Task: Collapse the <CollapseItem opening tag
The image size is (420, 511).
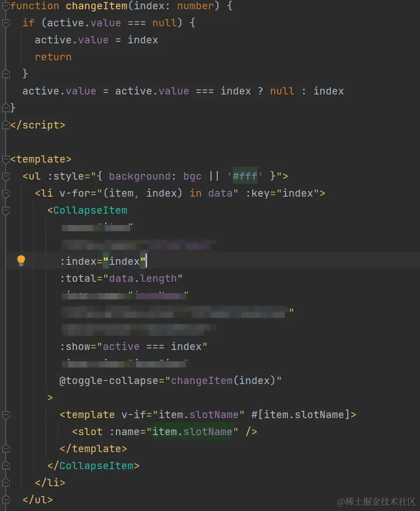Action: 6,211
